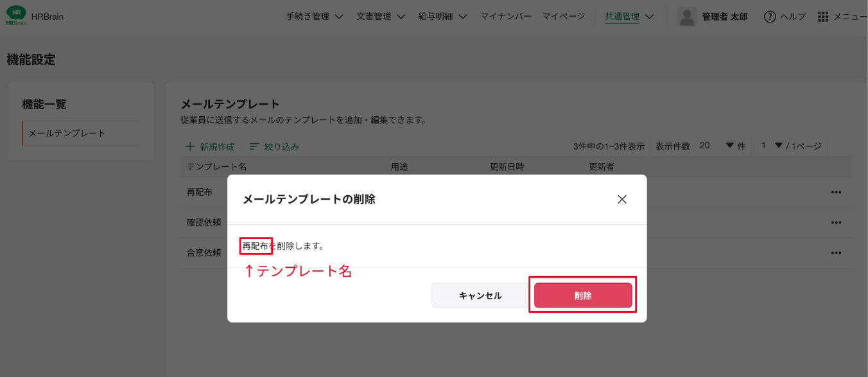Viewport: 868px width, 377px height.
Task: Confirm with the red 削除 button
Action: [x=583, y=295]
